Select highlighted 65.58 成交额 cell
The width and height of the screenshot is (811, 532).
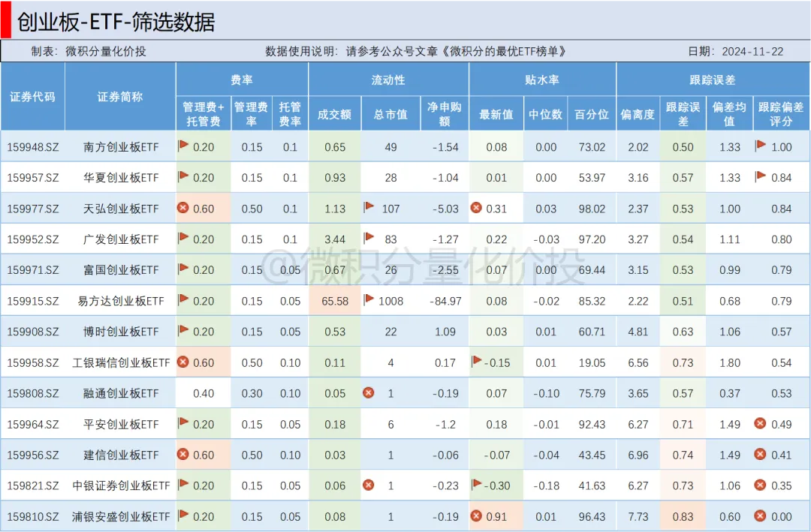coord(334,301)
